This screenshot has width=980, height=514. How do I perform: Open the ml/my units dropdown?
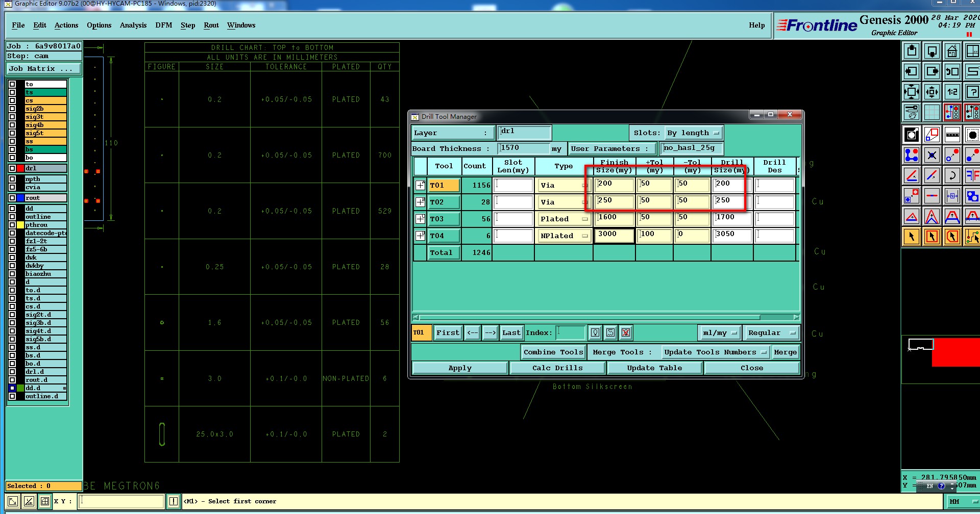click(x=720, y=333)
